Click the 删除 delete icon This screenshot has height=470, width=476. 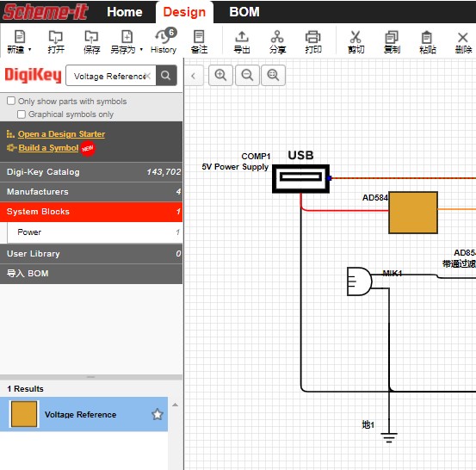(x=462, y=37)
